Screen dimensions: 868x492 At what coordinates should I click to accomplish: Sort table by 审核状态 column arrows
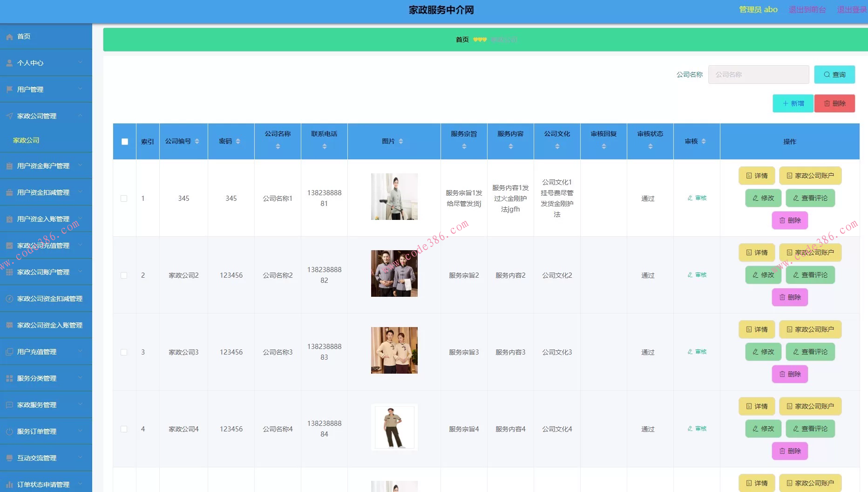[x=651, y=146]
